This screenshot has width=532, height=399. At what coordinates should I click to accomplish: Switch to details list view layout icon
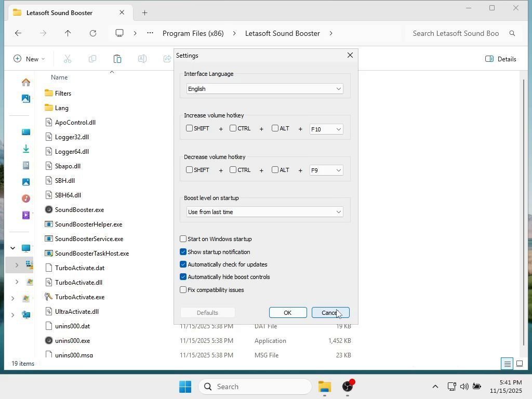tap(507, 364)
